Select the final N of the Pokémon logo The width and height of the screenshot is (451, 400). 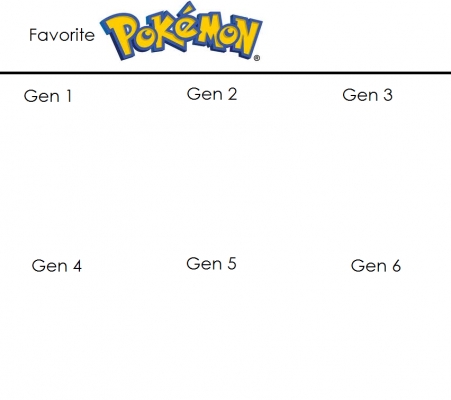point(248,37)
